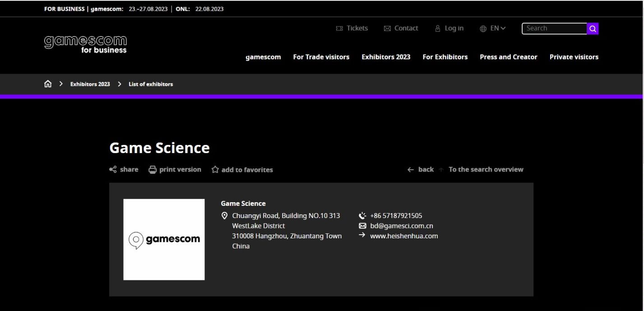
Task: Click the star icon to add favorite
Action: pyautogui.click(x=215, y=170)
